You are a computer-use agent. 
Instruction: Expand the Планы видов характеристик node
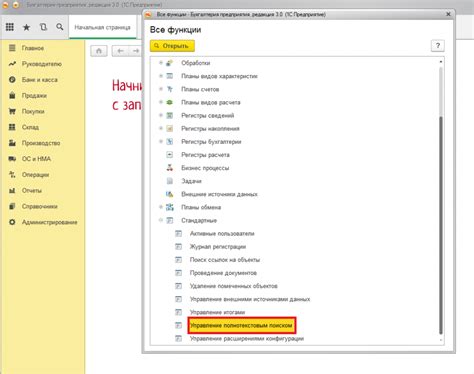161,76
